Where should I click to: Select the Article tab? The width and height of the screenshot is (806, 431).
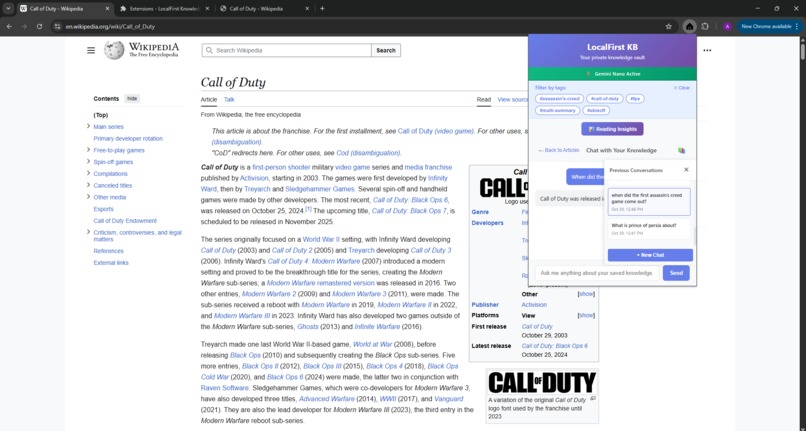click(x=209, y=100)
